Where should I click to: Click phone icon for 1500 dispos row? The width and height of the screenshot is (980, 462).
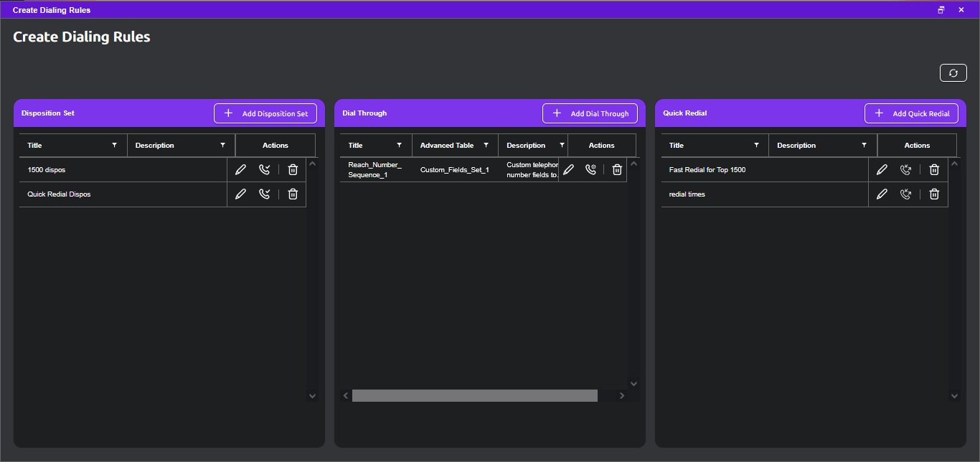pos(265,170)
